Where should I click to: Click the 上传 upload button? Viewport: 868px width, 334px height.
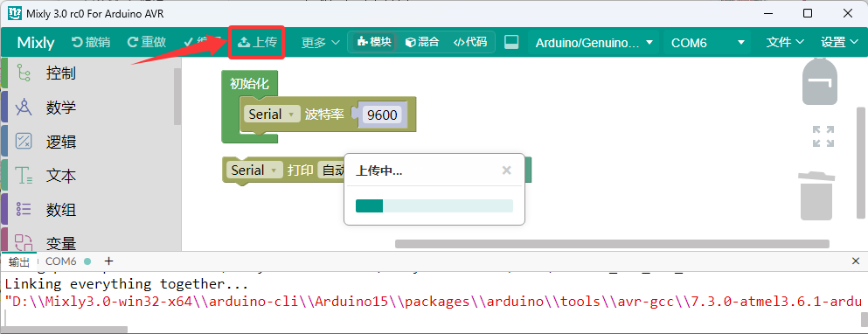257,42
